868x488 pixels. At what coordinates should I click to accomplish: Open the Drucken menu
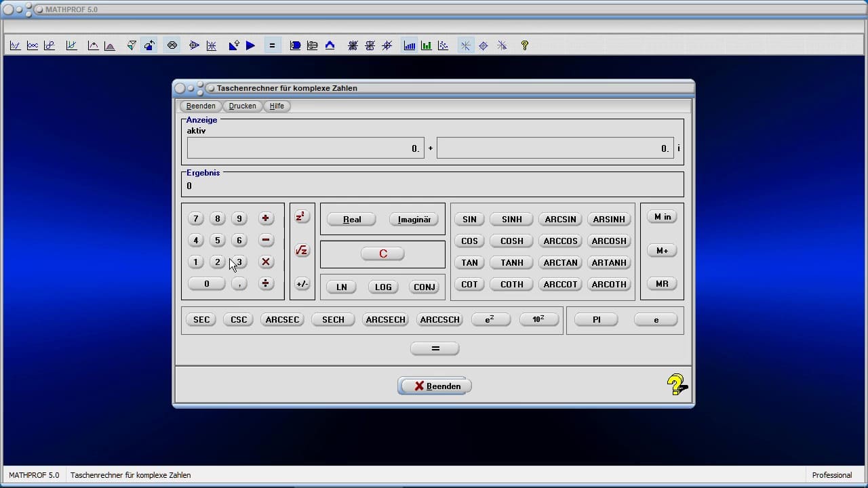243,106
